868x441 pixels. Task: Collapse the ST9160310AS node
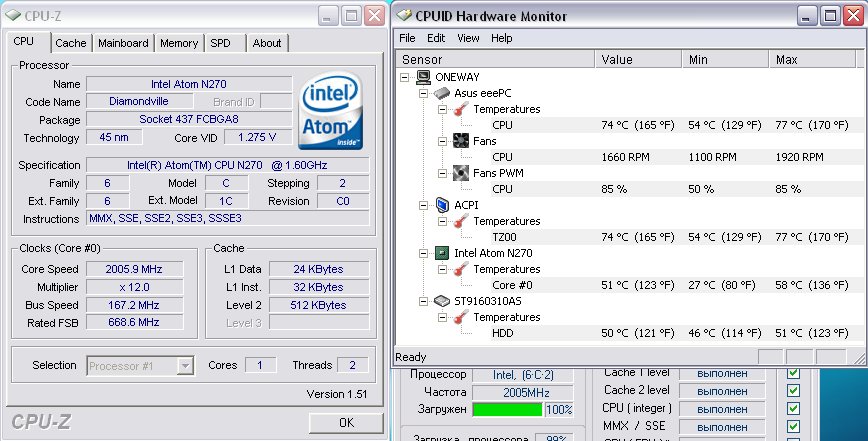[423, 302]
